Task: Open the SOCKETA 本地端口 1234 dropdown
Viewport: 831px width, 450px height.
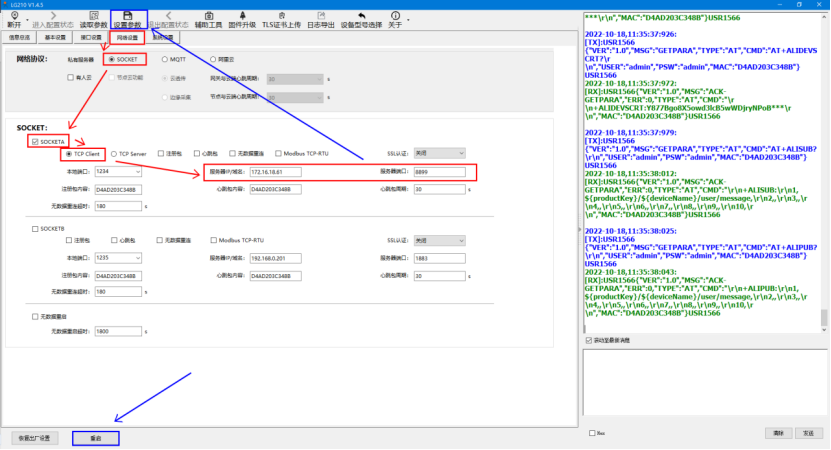Action: point(118,172)
